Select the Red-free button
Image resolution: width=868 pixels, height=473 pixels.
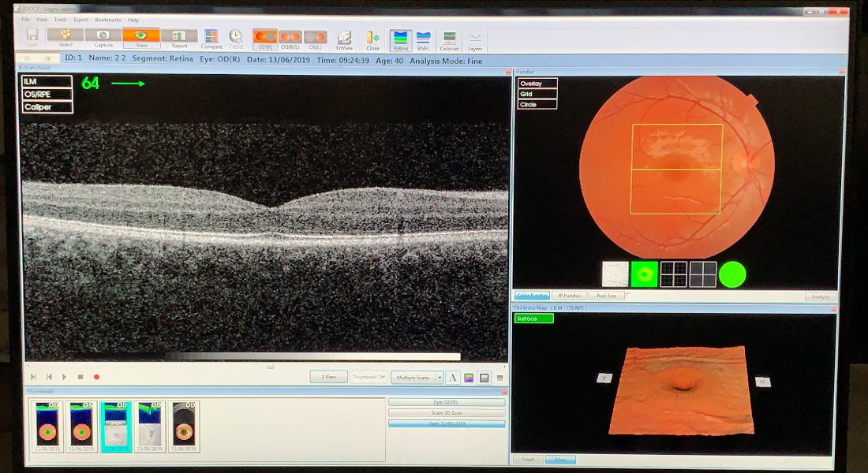[x=606, y=296]
